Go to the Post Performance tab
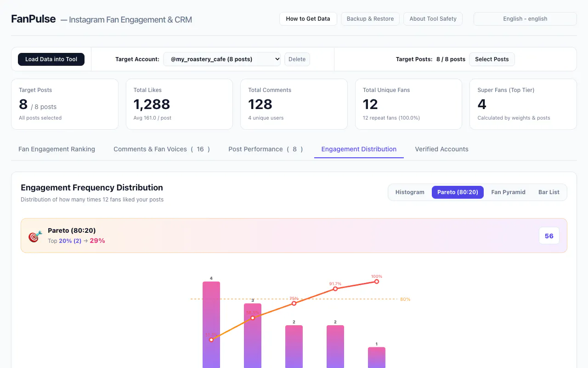 click(x=266, y=149)
